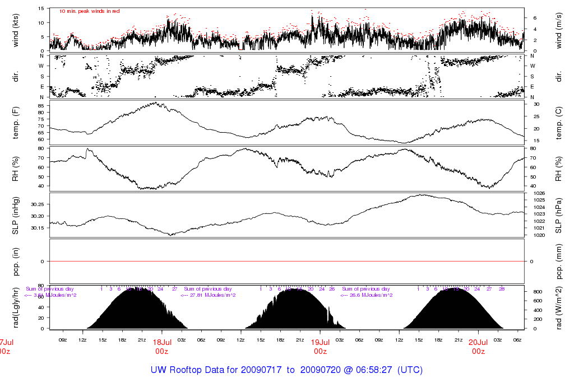
Task: Select the '85' temperature tick label
Action: [x=40, y=106]
